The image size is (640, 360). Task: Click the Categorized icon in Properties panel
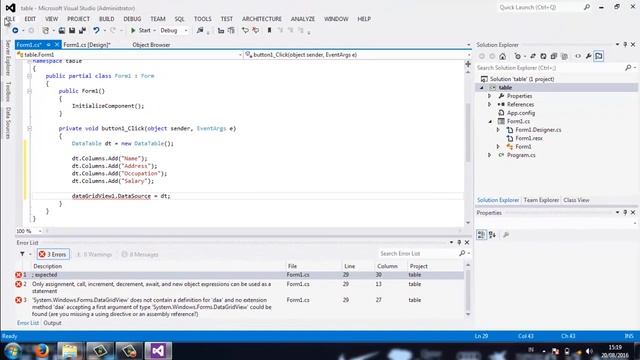pos(482,235)
